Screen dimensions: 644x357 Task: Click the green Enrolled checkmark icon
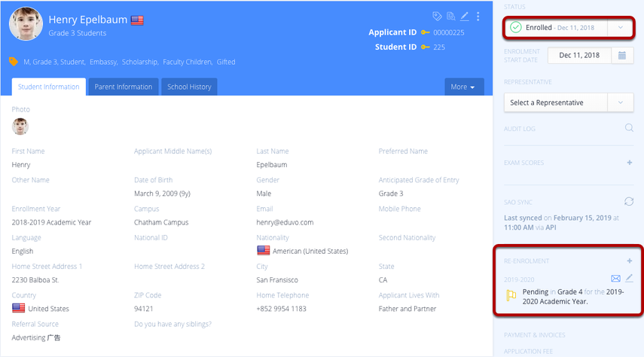515,28
